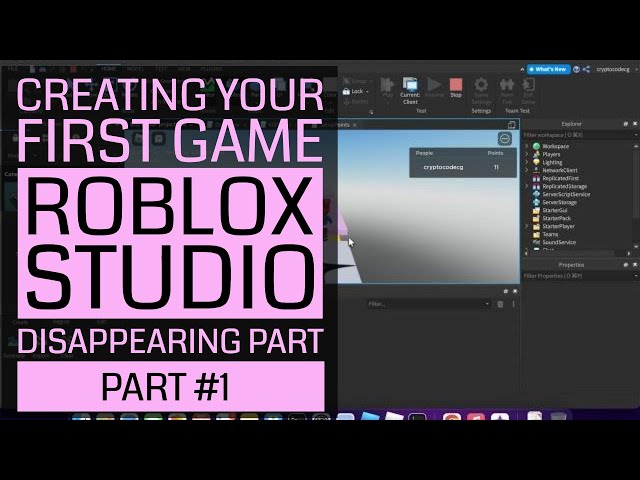Screen dimensions: 640x480
Task: Open the Output panel more-options menu
Action: pos(513,304)
